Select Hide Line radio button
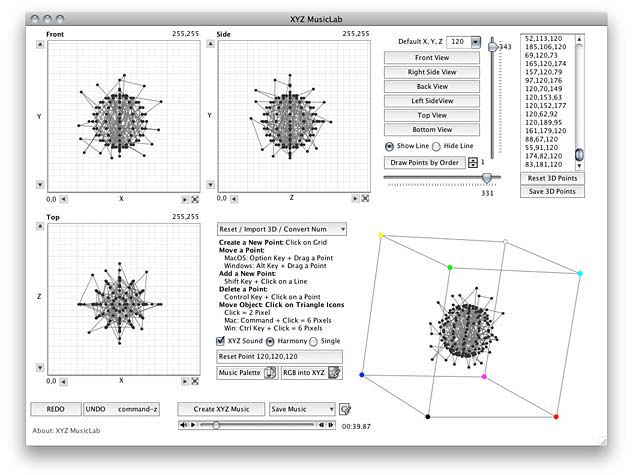 pos(436,146)
